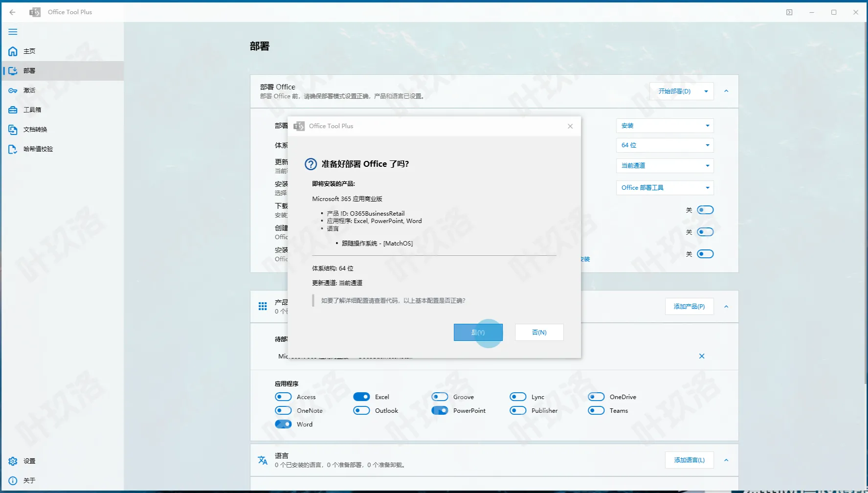The height and width of the screenshot is (493, 868).
Task: Click the question mark icon in dialog
Action: (x=311, y=164)
